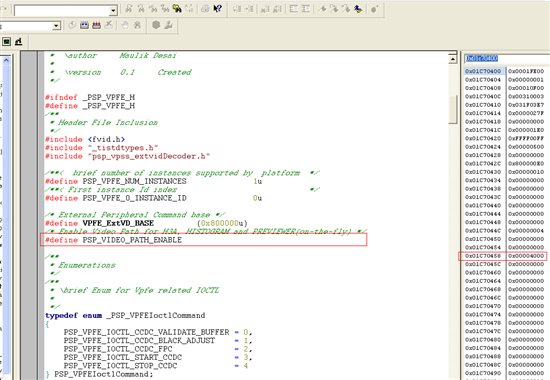Click the '#include <fvid.h>' line
The image size is (550, 380).
[85, 139]
